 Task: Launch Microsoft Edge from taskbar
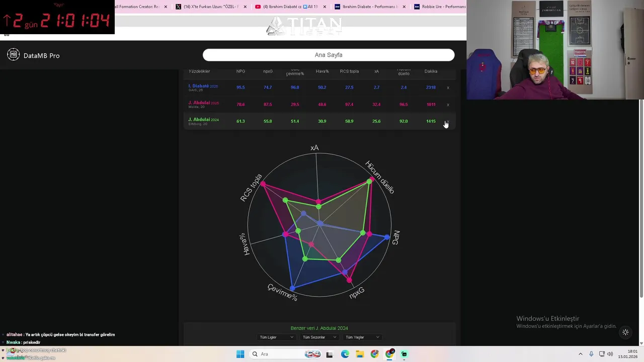[345, 354]
